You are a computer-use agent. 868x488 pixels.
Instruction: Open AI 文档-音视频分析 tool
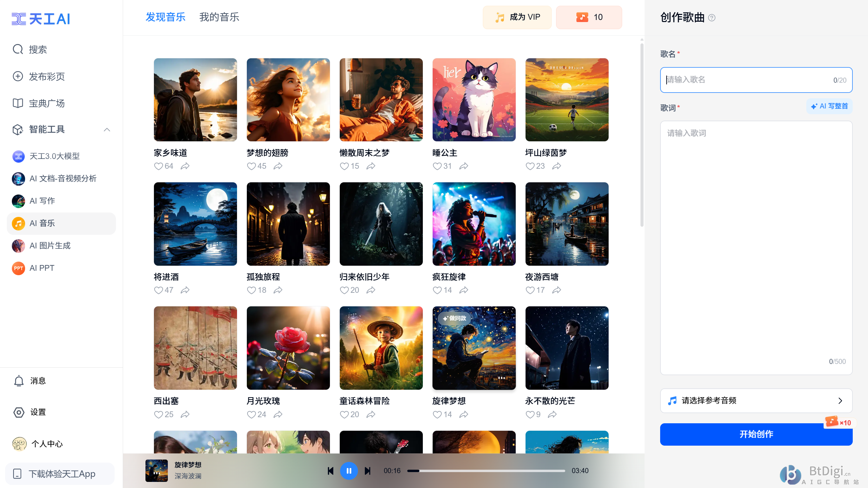pos(54,179)
